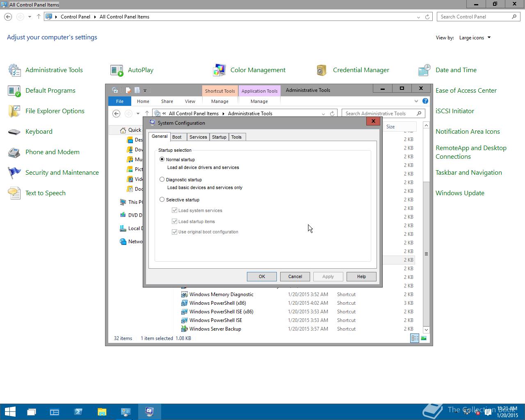Open the Default Programs icon

pyautogui.click(x=14, y=91)
